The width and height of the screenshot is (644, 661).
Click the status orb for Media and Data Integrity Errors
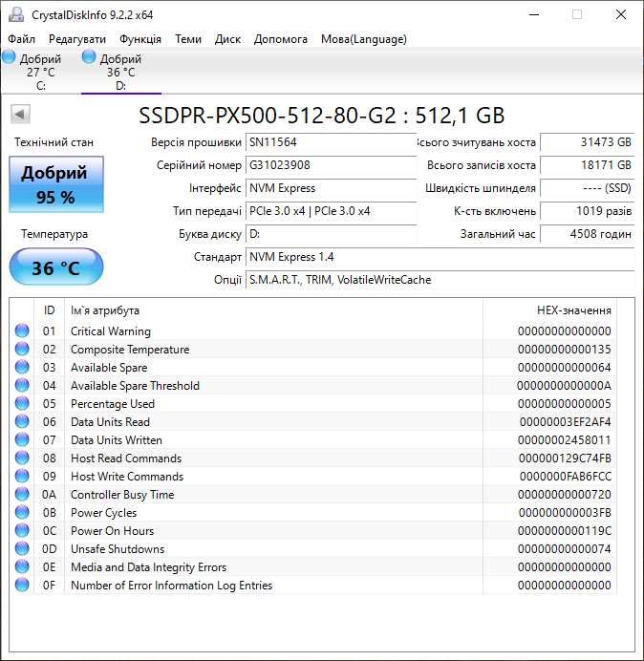coord(22,566)
